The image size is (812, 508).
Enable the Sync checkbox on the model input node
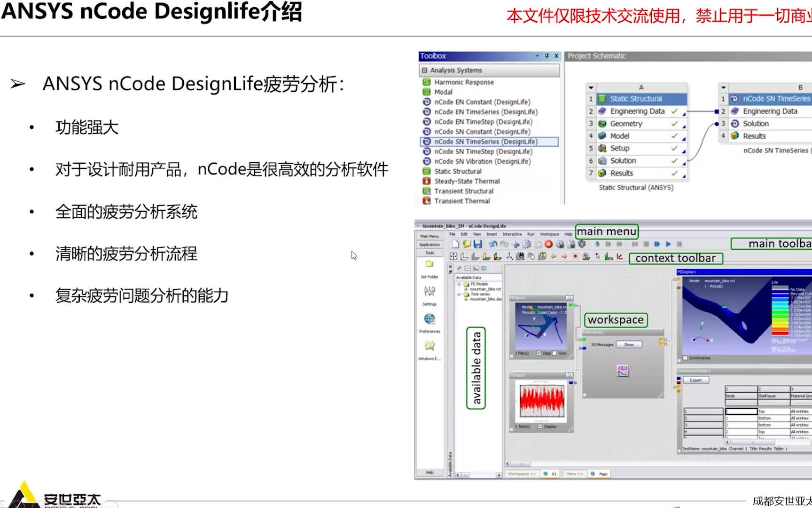[x=554, y=353]
